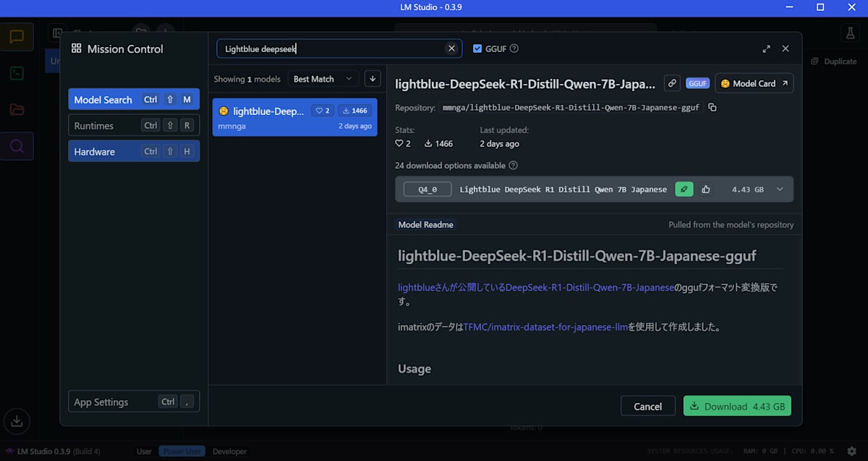Viewport: 868px width, 461px height.
Task: Click the Mission Control grid icon
Action: point(77,48)
